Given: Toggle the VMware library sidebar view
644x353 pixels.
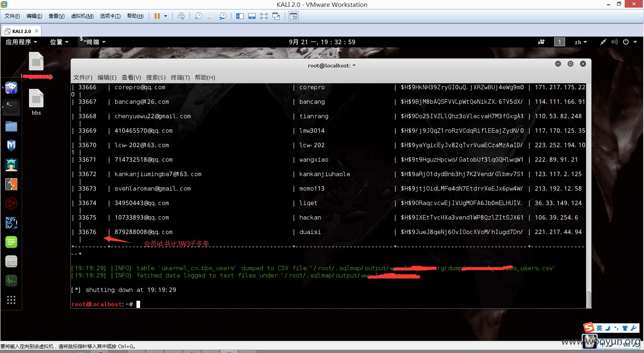Looking at the screenshot, I should coord(240,16).
